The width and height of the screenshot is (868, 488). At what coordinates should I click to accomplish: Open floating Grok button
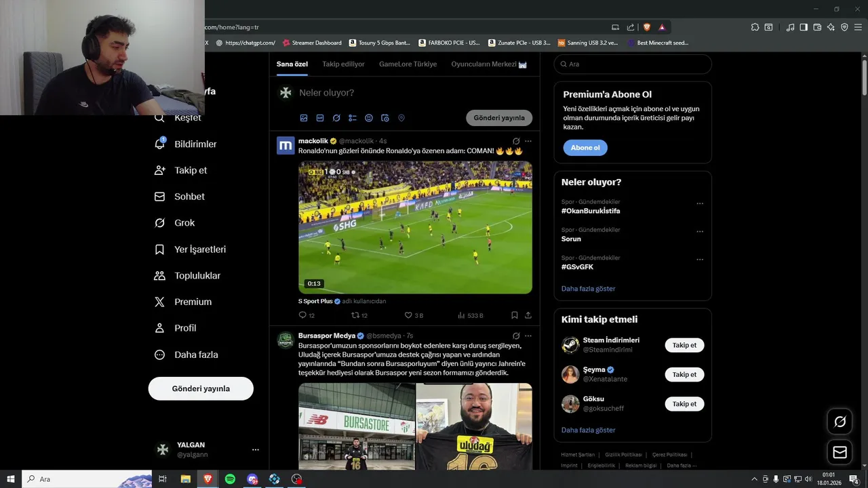point(840,422)
